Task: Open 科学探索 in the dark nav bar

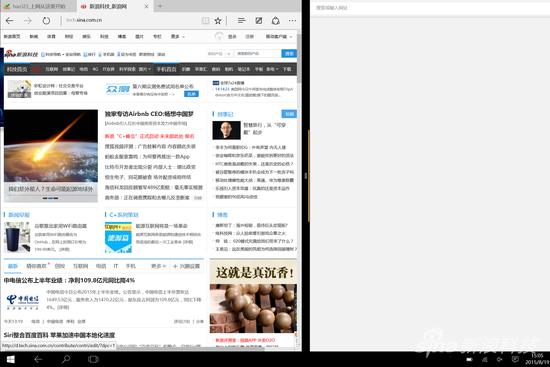Action: (127, 69)
